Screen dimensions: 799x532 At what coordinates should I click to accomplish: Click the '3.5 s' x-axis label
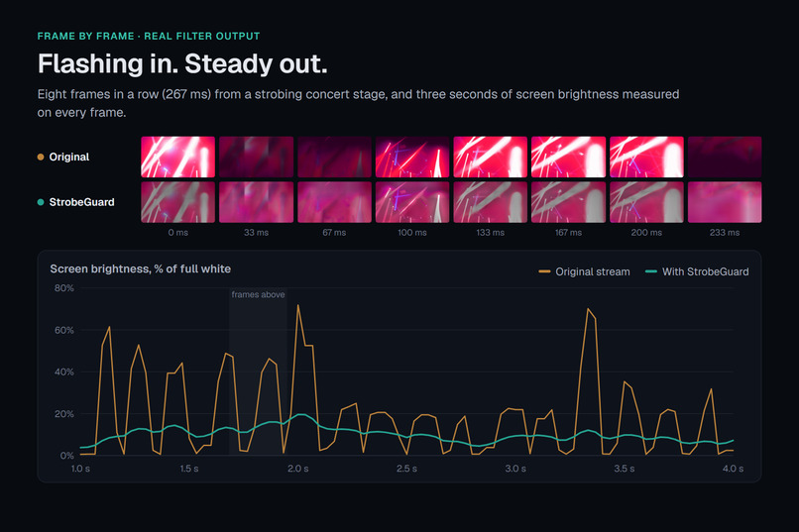click(625, 469)
